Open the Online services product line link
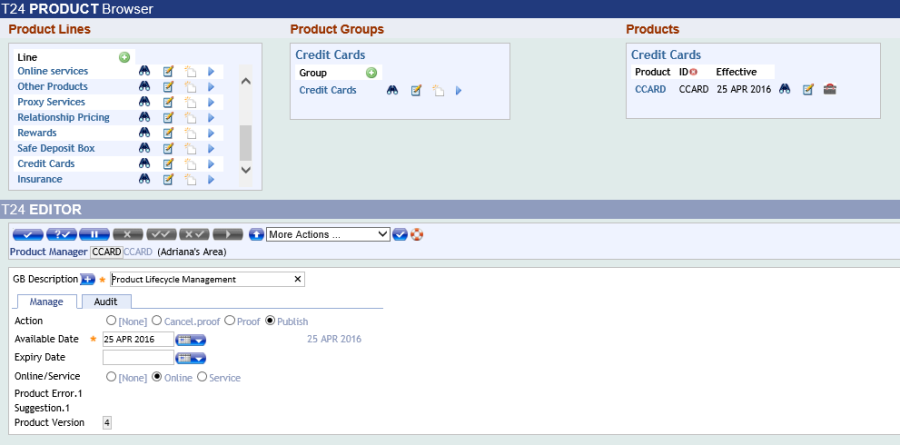 [x=53, y=71]
